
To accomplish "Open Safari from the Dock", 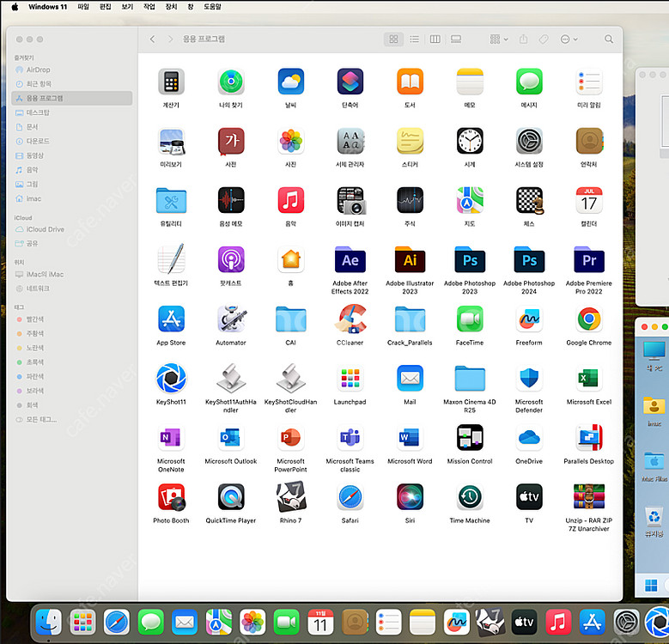I will click(x=117, y=623).
